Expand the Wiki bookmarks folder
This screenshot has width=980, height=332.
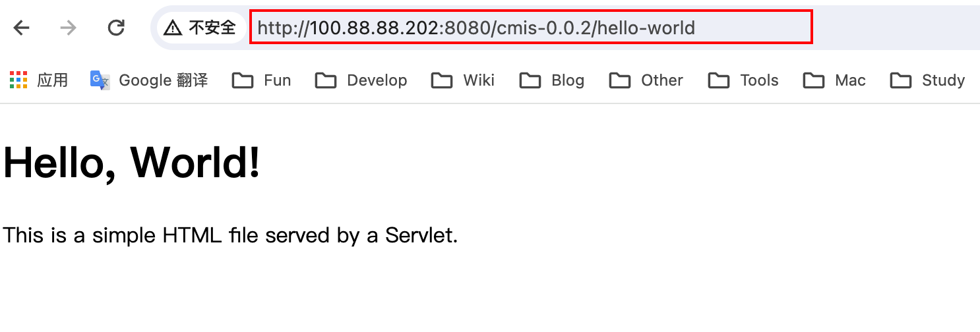click(463, 80)
